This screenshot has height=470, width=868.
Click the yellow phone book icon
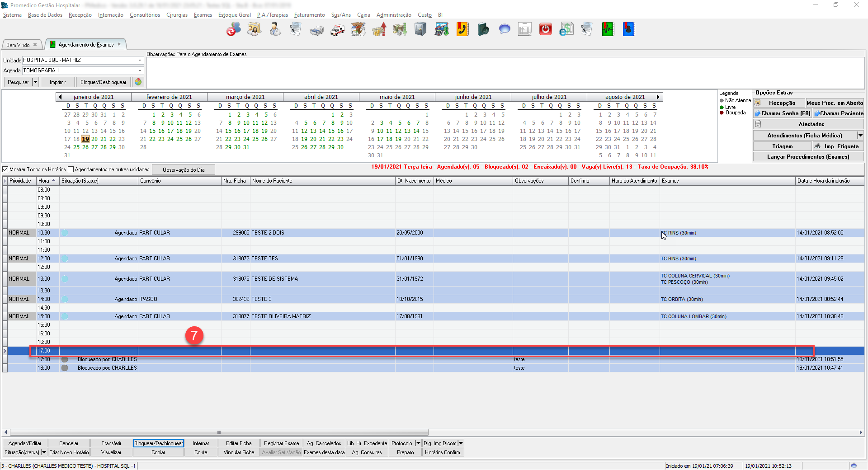click(x=462, y=30)
